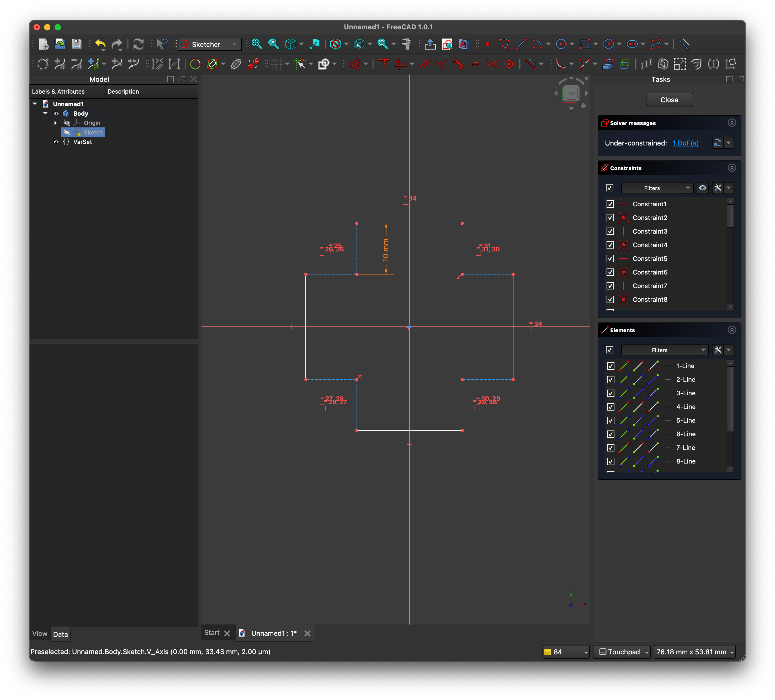Close the Start tab
Image resolution: width=775 pixels, height=700 pixels.
pos(227,633)
